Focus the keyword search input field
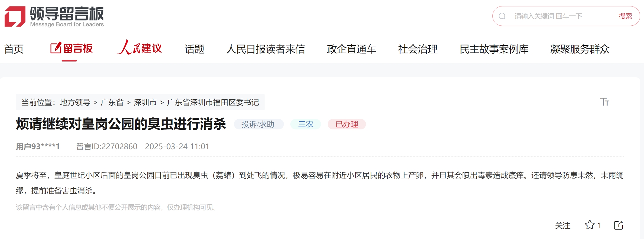Viewport: 644px width, 239px height. point(561,16)
